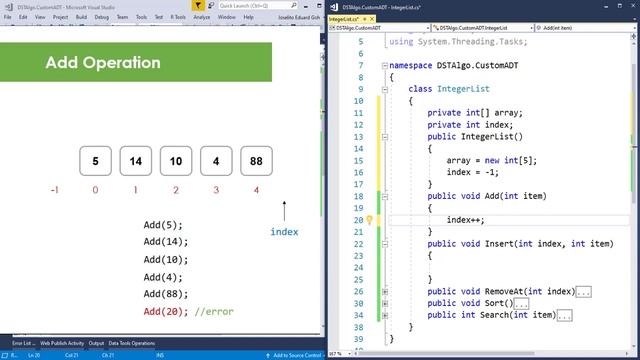This screenshot has height=360, width=640.
Task: Collapse the Insert method block
Action: [x=384, y=244]
